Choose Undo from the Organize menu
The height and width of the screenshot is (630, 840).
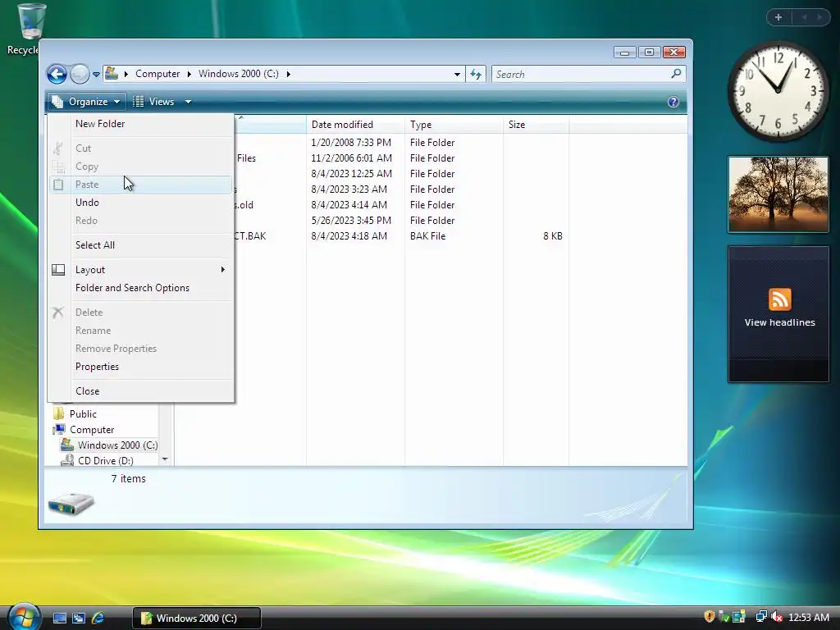coord(141,203)
